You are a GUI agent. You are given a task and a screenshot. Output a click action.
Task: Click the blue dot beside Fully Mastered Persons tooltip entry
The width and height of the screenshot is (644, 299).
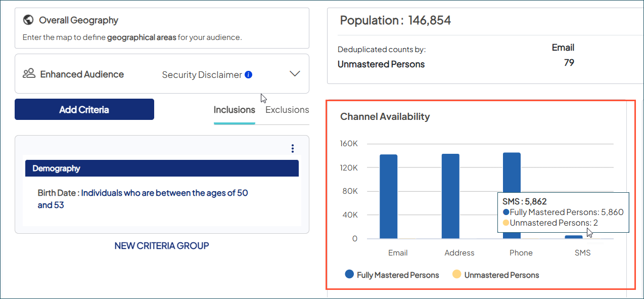click(x=505, y=212)
